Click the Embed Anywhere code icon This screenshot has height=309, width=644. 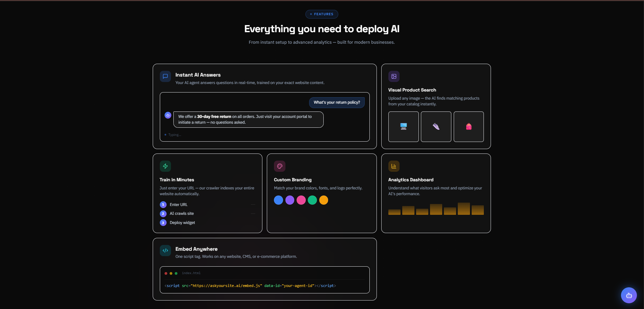point(165,250)
